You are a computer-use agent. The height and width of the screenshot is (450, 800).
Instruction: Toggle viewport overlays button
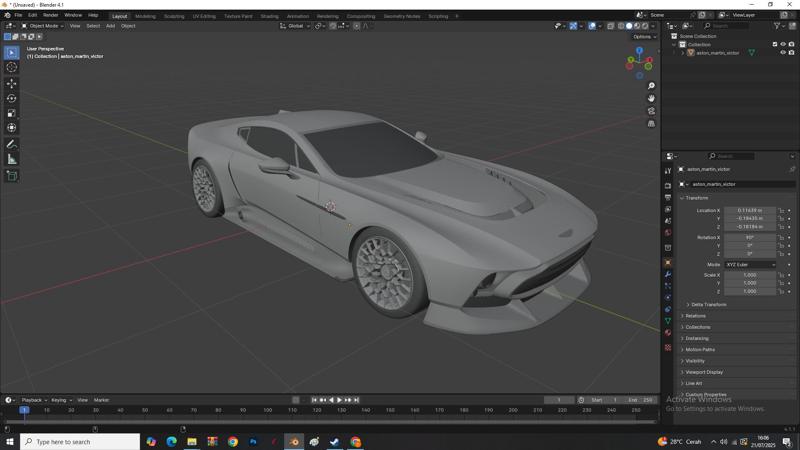click(x=592, y=26)
